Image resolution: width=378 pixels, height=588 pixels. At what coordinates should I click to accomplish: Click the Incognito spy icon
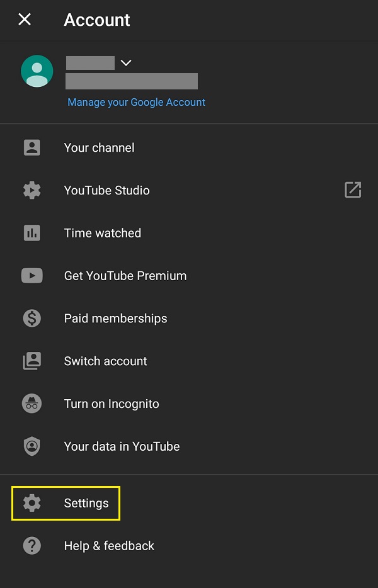pyautogui.click(x=31, y=404)
